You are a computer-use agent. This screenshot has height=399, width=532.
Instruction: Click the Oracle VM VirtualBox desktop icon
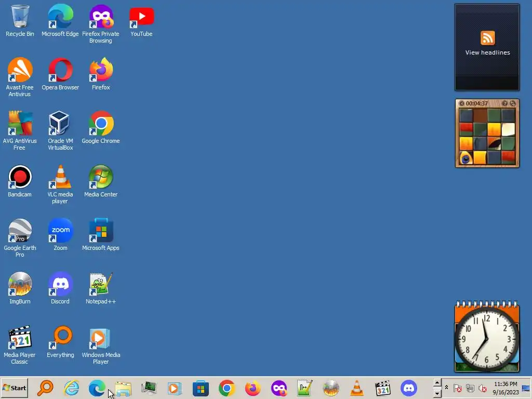[x=60, y=130]
